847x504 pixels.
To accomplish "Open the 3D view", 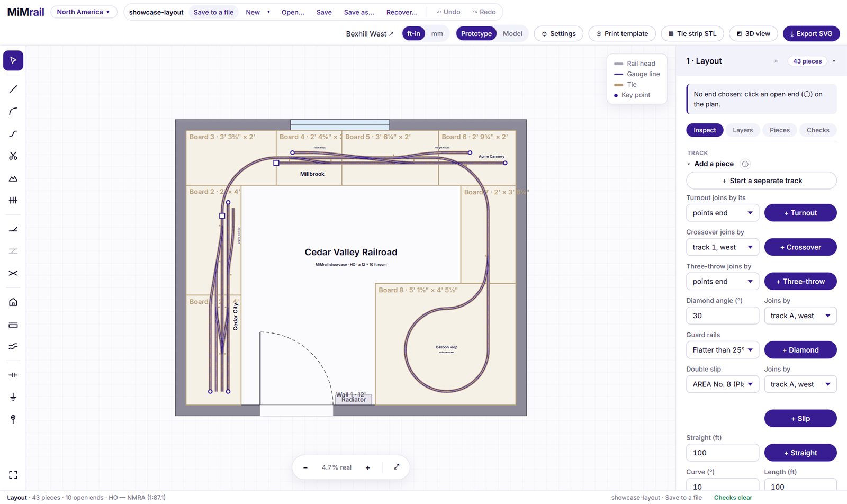I will (753, 33).
